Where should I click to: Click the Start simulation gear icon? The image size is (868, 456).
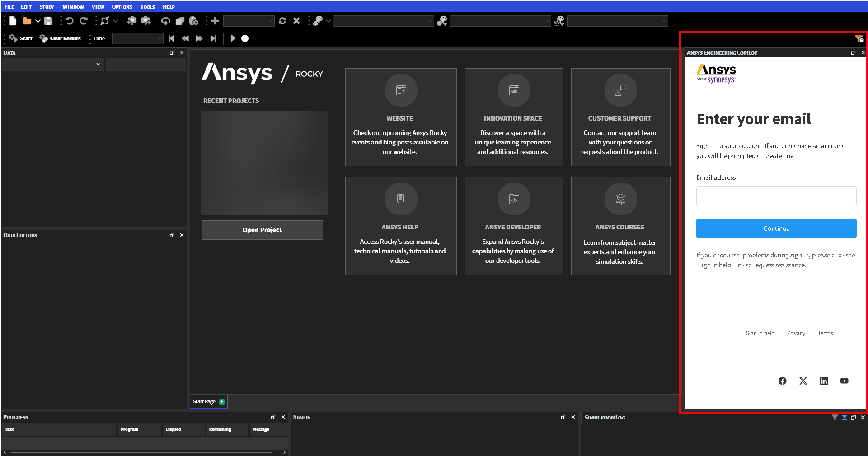click(14, 38)
